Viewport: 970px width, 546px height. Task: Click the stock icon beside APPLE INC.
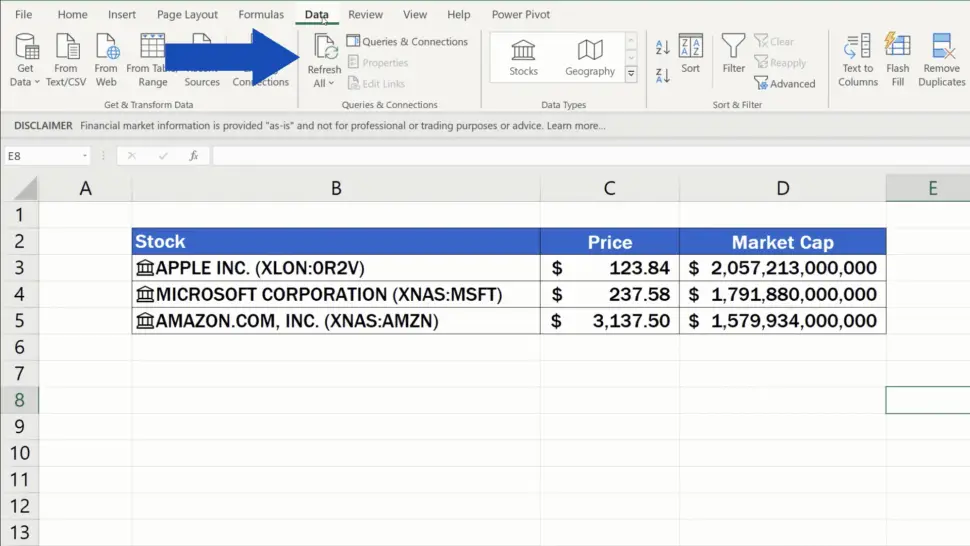point(145,268)
